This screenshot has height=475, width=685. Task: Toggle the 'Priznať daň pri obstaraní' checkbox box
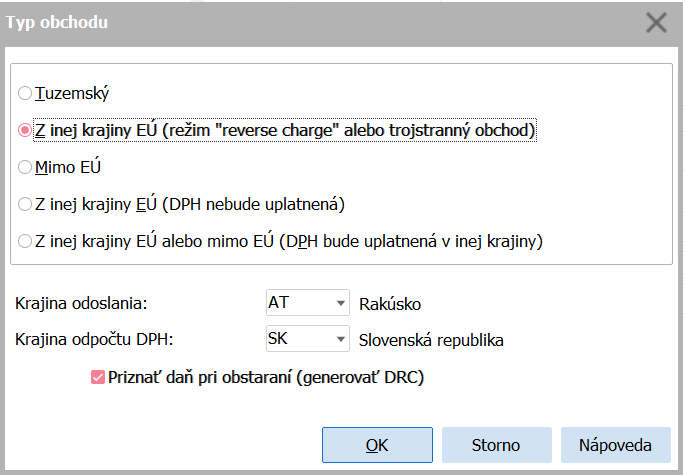click(x=97, y=377)
